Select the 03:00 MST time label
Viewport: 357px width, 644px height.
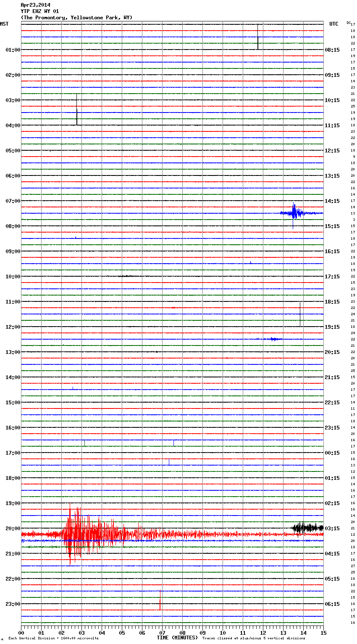(x=13, y=100)
